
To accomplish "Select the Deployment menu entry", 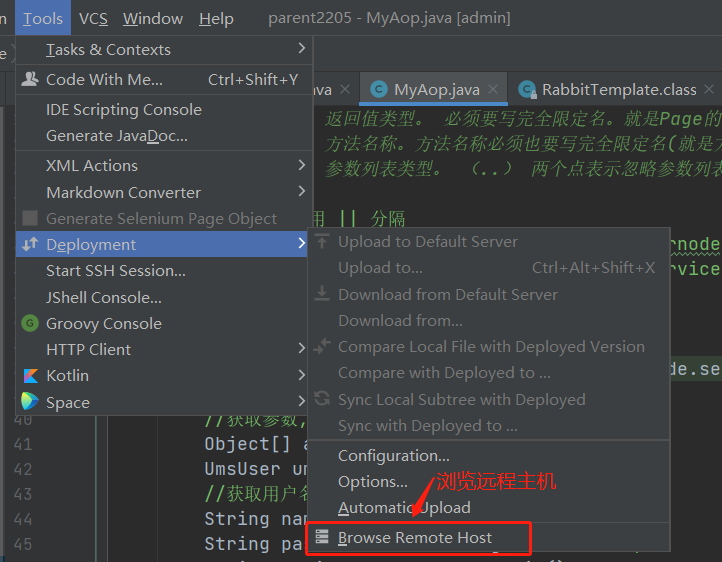I will (x=162, y=244).
